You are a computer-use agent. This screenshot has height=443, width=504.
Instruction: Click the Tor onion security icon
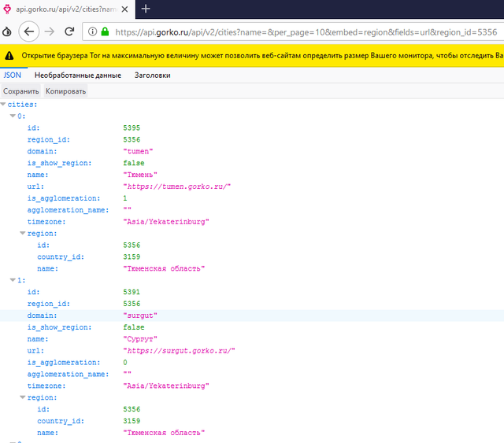(7, 31)
